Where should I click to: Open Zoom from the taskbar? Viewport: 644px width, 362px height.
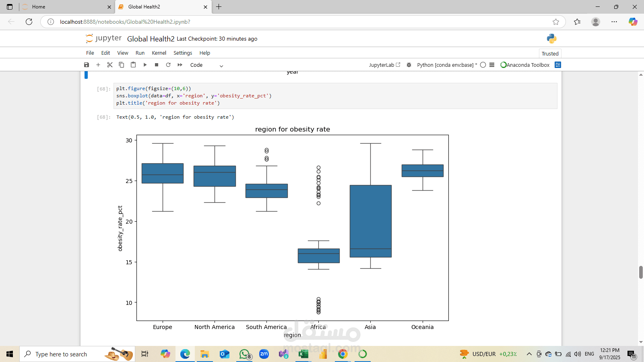click(264, 354)
